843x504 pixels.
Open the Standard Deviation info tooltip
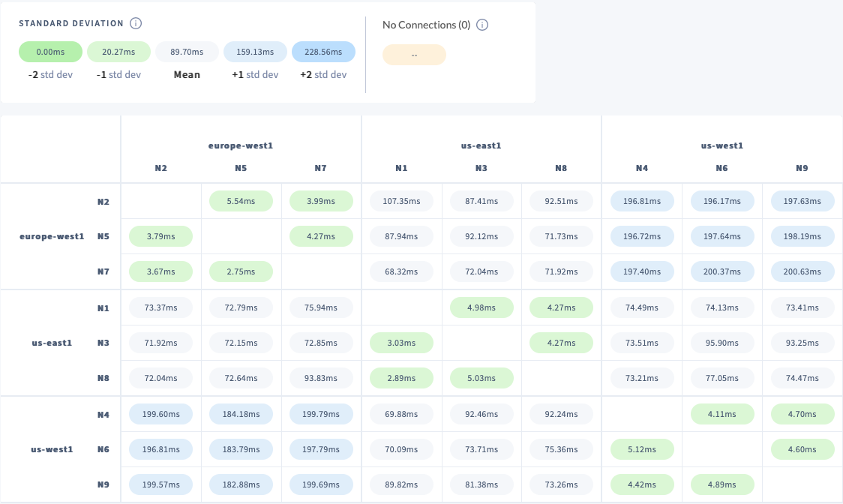[136, 23]
